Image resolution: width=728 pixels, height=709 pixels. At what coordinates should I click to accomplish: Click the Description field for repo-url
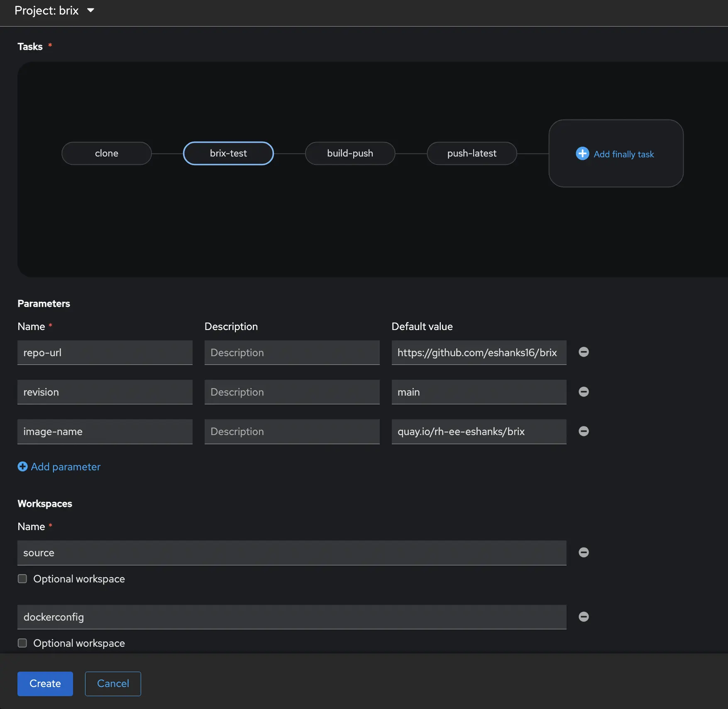292,352
